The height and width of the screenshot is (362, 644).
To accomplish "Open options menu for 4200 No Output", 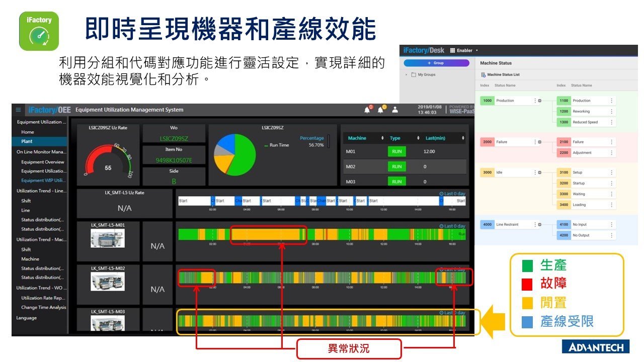I will point(612,235).
